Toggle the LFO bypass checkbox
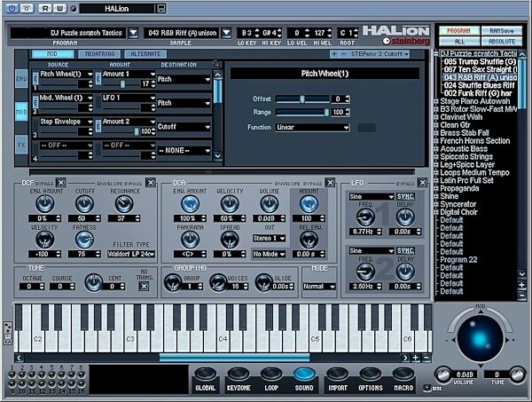This screenshot has height=402, width=532. [x=422, y=183]
